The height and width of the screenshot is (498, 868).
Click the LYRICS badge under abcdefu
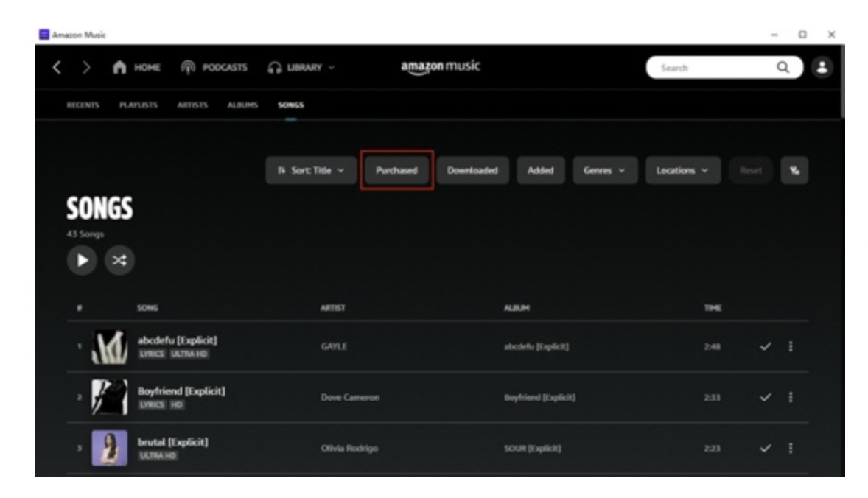(152, 354)
